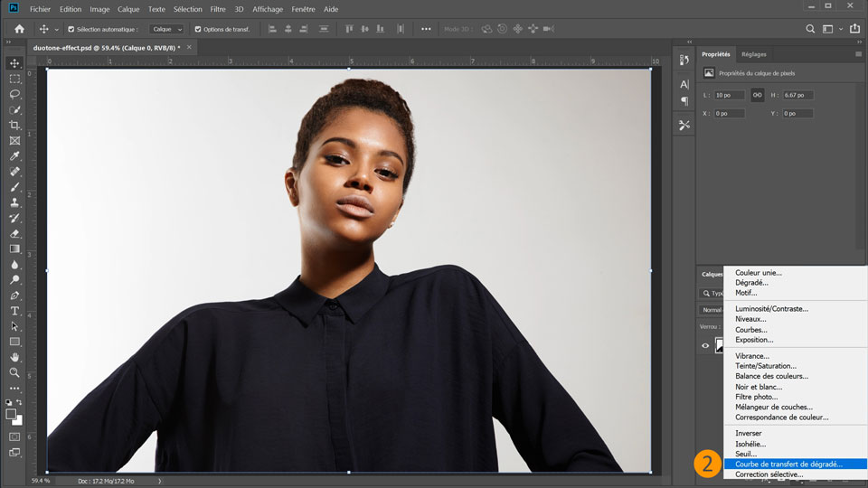Click the L width input field
Viewport: 868px width, 488px height.
click(x=729, y=95)
